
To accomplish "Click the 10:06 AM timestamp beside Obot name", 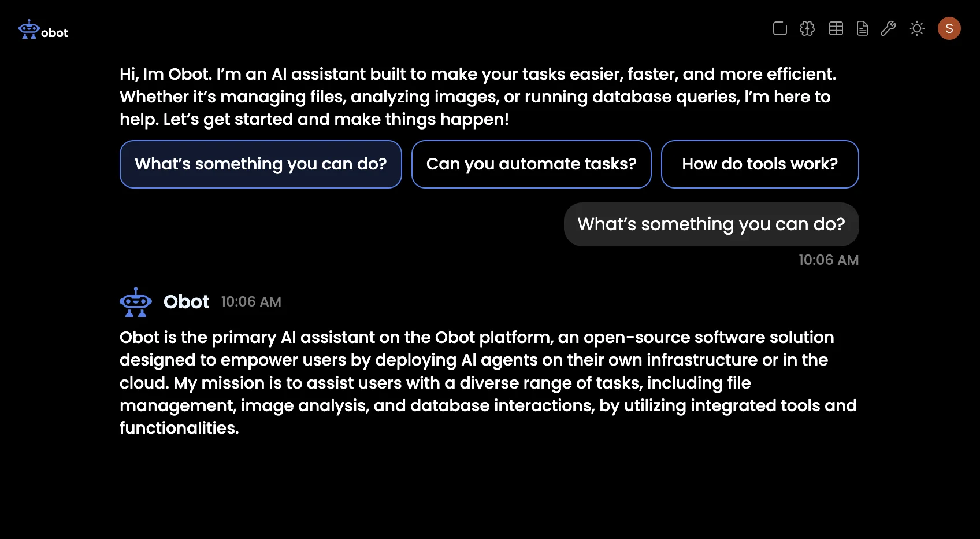I will click(251, 302).
